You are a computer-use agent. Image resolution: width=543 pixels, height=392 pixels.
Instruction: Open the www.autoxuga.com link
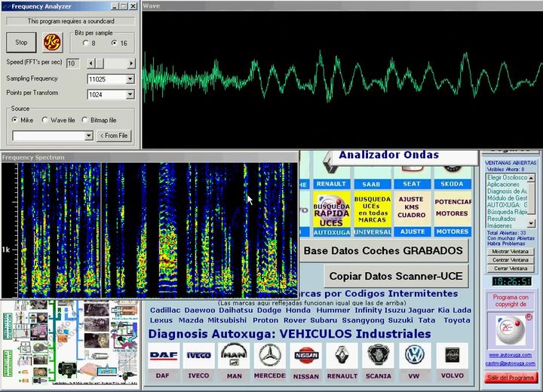[511, 355]
